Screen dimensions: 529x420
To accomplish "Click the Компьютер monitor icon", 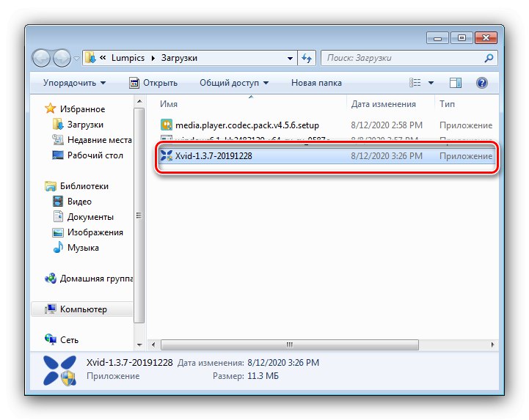I will click(x=51, y=309).
